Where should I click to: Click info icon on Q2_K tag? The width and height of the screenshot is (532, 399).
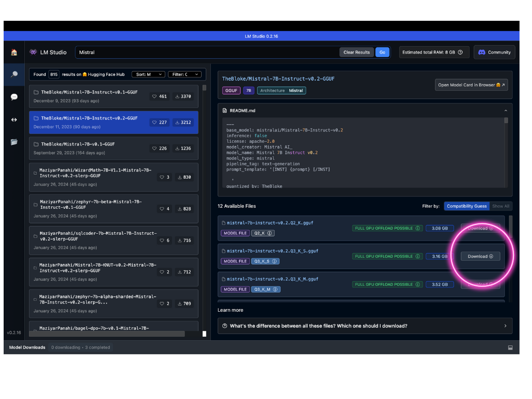click(270, 233)
